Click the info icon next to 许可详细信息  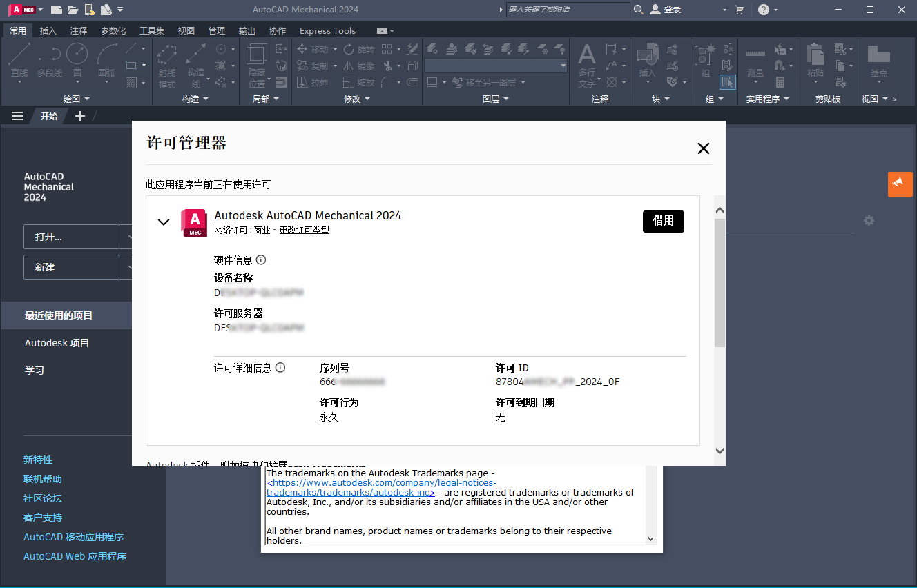tap(280, 368)
